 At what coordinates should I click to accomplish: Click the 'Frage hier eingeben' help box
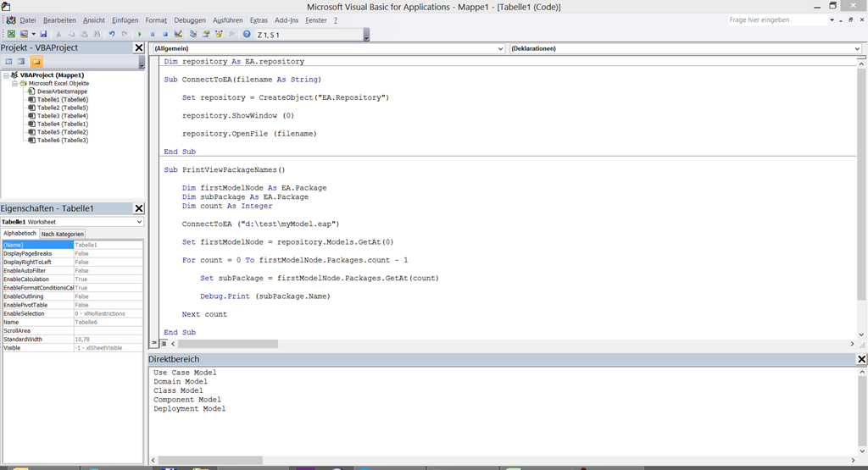[x=777, y=20]
